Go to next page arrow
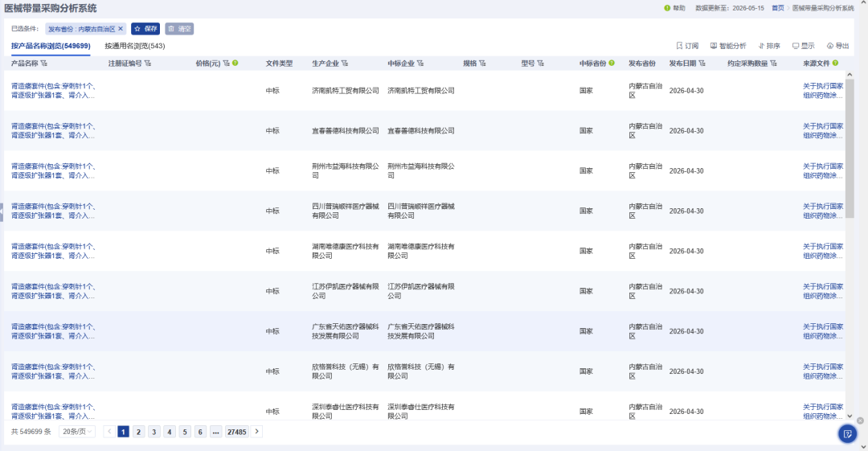 click(256, 432)
